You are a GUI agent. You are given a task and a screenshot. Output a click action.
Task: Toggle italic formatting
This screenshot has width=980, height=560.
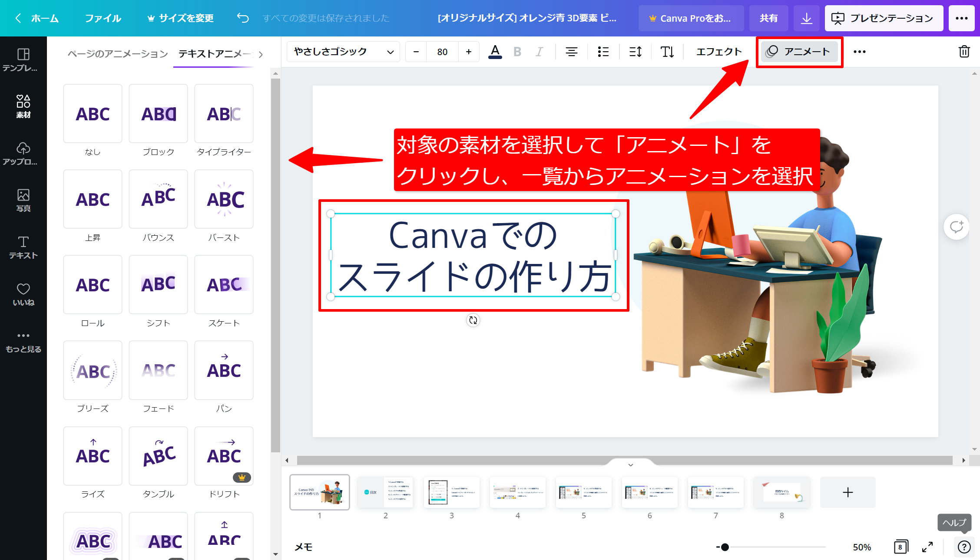point(539,52)
